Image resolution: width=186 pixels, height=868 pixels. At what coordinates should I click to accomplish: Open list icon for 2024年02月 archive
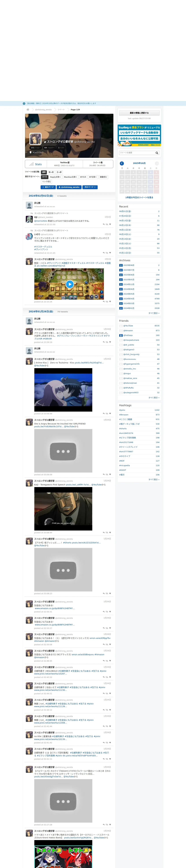click(121, 308)
